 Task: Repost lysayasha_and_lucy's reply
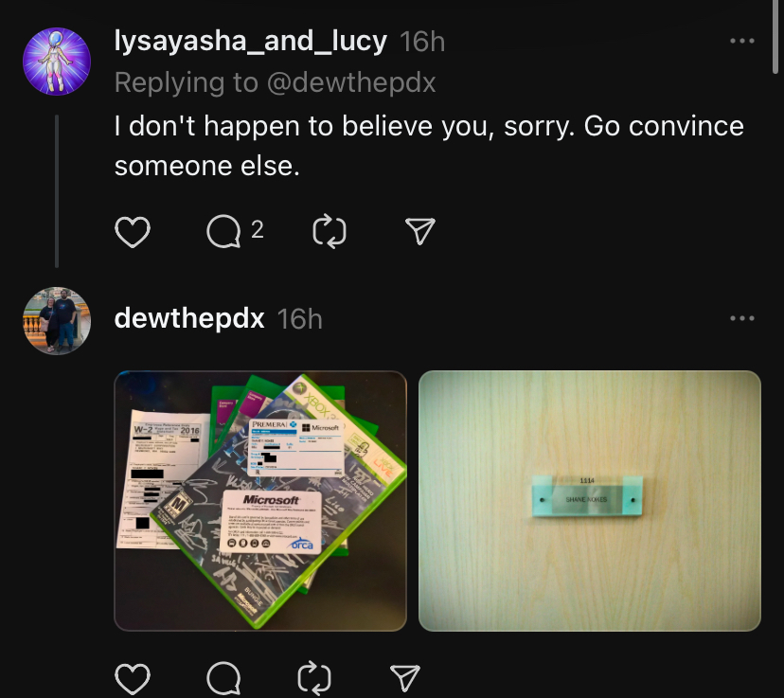(x=329, y=231)
